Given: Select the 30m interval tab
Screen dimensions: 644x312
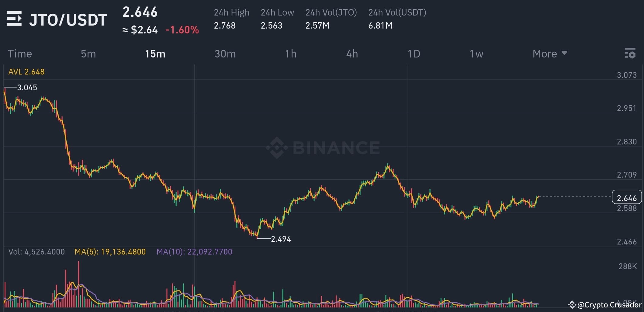Looking at the screenshot, I should 225,54.
